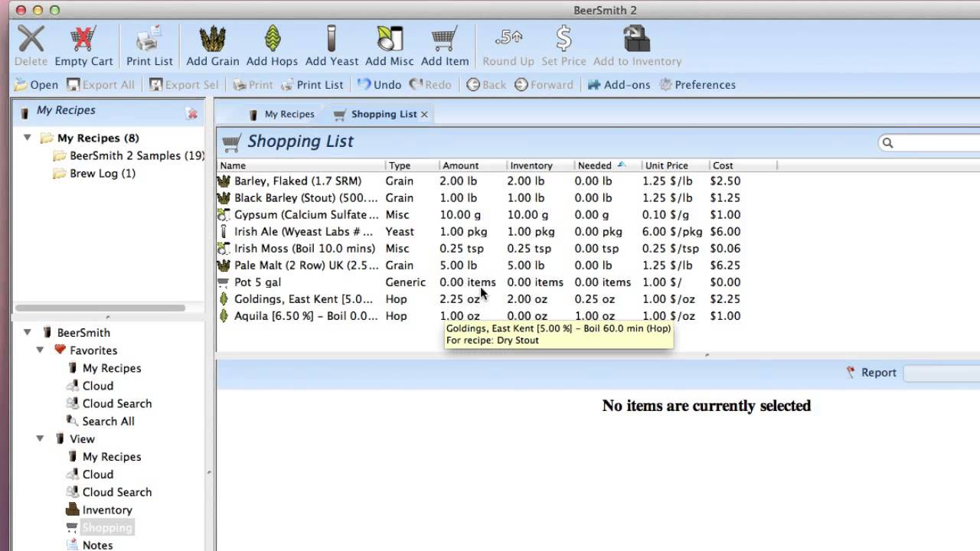Go Forward using the toolbar button
This screenshot has width=980, height=551.
click(544, 85)
